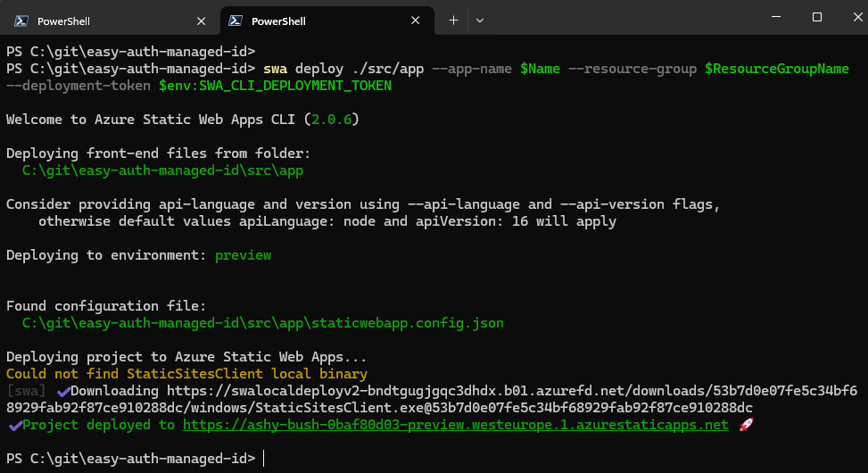Image resolution: width=868 pixels, height=473 pixels.
Task: Close the terminal window
Action: [x=857, y=17]
